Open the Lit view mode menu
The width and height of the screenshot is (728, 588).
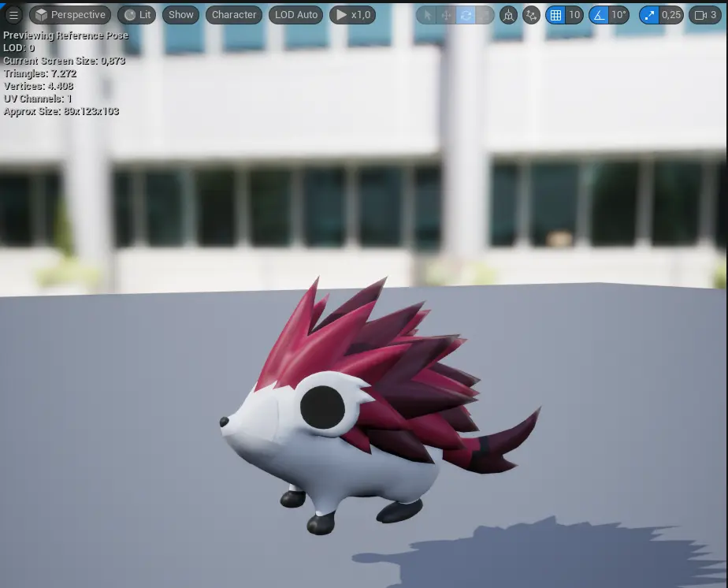coord(137,15)
